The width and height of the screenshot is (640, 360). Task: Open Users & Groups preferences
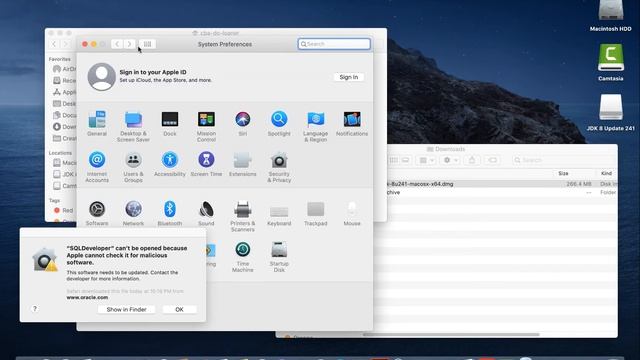pyautogui.click(x=133, y=167)
